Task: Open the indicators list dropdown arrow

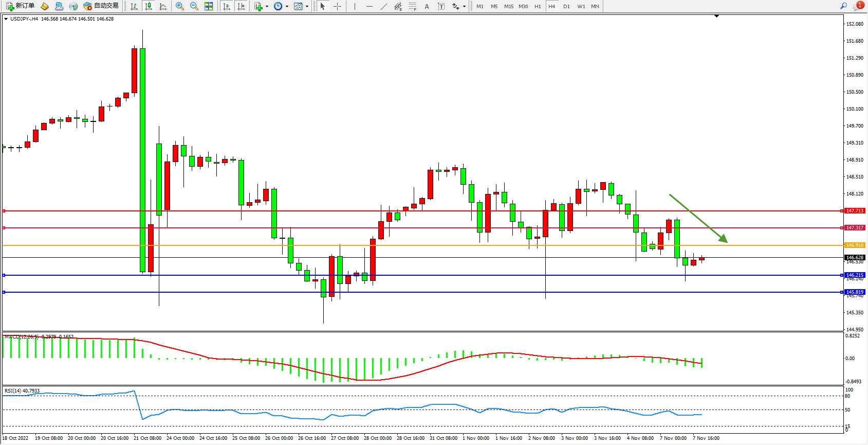Action: (x=267, y=7)
